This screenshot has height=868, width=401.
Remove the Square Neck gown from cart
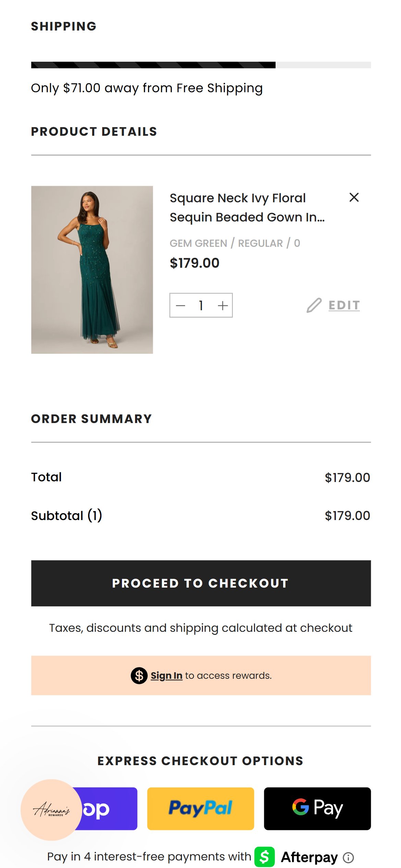click(354, 197)
